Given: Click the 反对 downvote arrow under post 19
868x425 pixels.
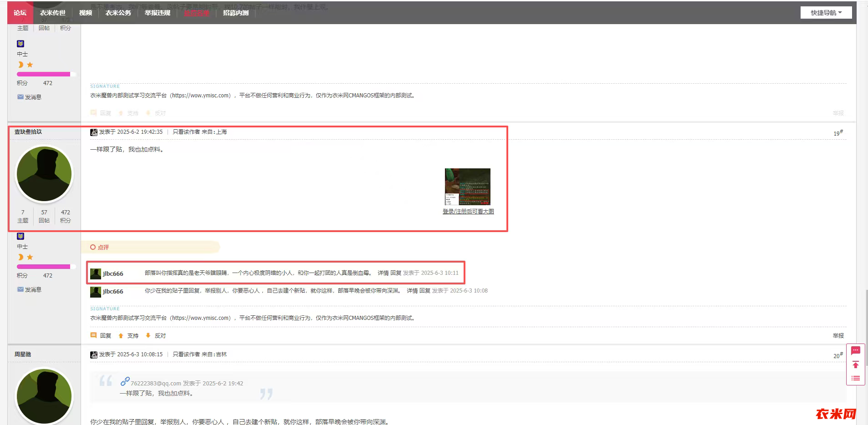Looking at the screenshot, I should [x=148, y=335].
